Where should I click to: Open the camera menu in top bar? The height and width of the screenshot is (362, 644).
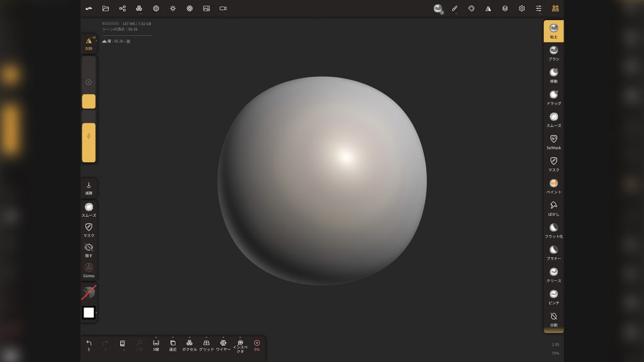[223, 8]
